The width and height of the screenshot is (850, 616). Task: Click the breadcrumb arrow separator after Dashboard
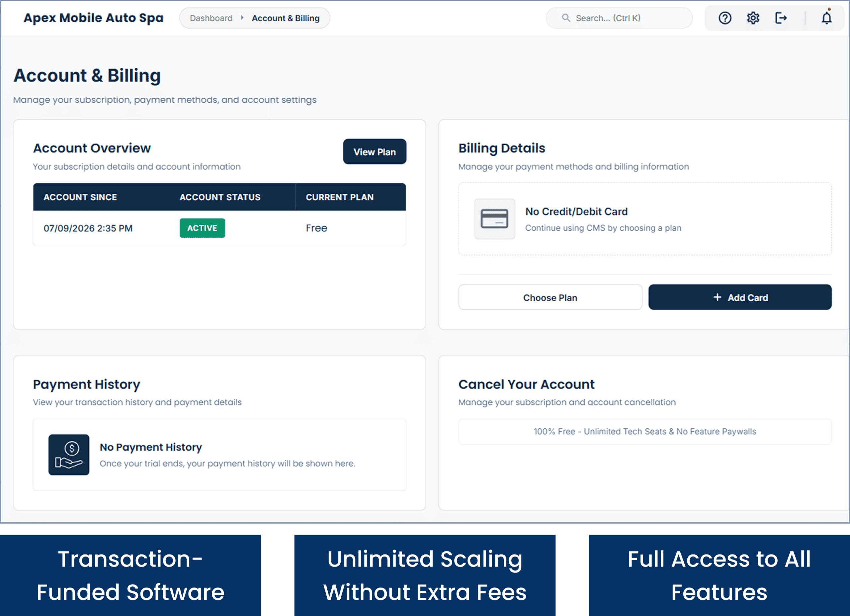coord(242,18)
